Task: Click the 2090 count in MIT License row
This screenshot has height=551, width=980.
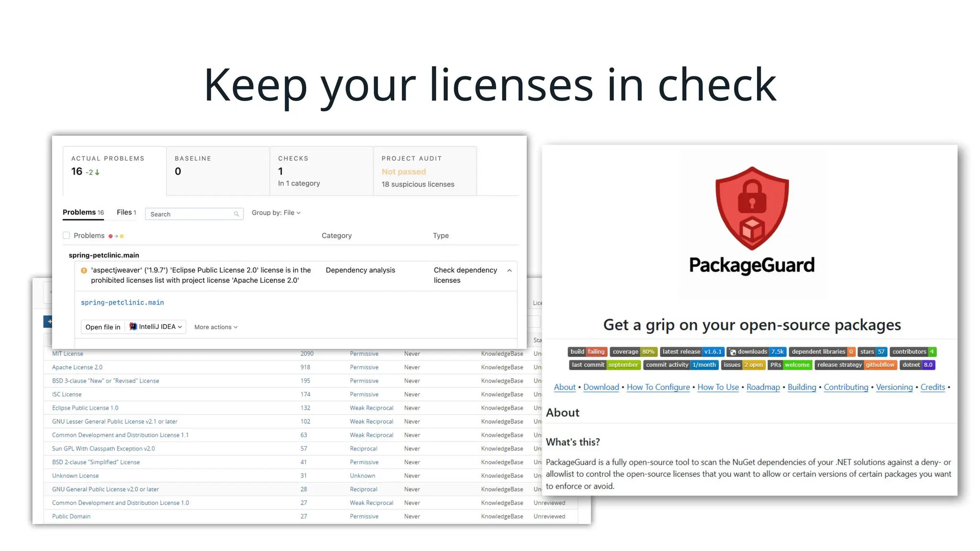Action: click(307, 354)
